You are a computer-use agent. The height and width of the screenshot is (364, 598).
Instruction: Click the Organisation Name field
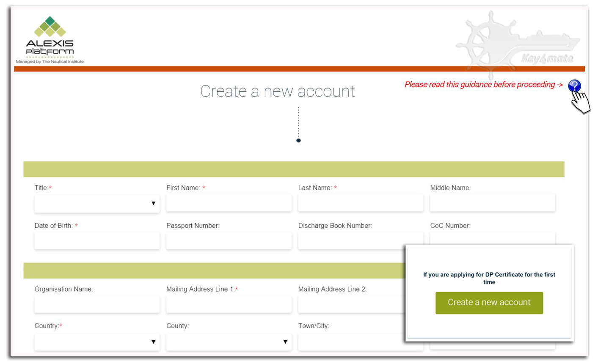point(97,304)
